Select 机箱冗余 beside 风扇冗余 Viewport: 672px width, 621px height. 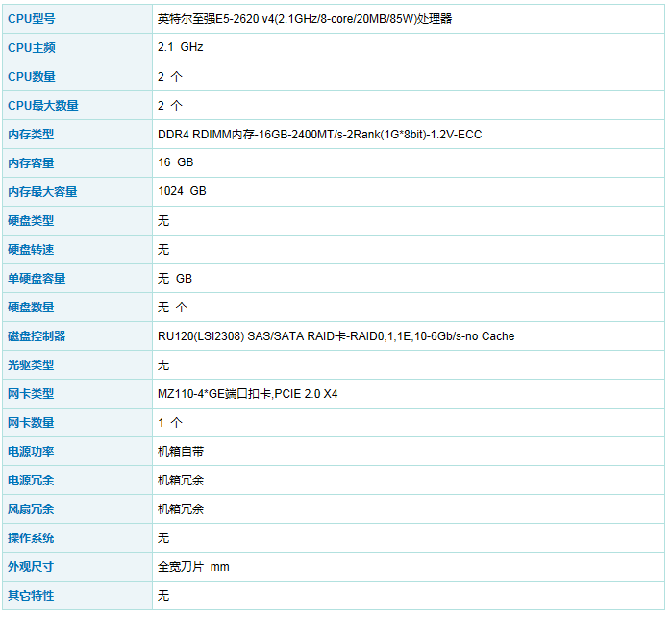[x=181, y=509]
